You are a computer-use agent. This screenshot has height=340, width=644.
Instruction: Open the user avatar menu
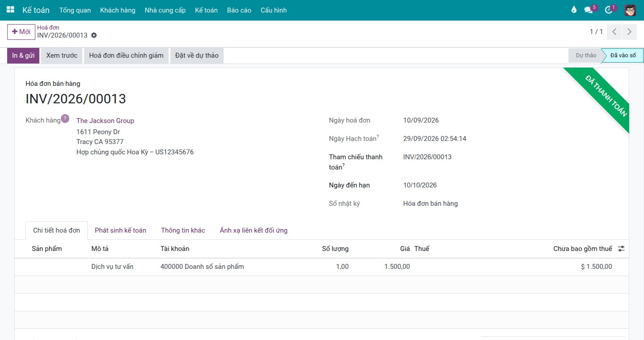coord(630,10)
